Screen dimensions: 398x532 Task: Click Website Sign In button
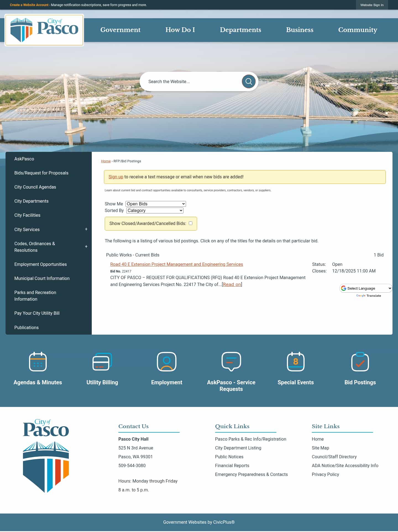pyautogui.click(x=372, y=5)
